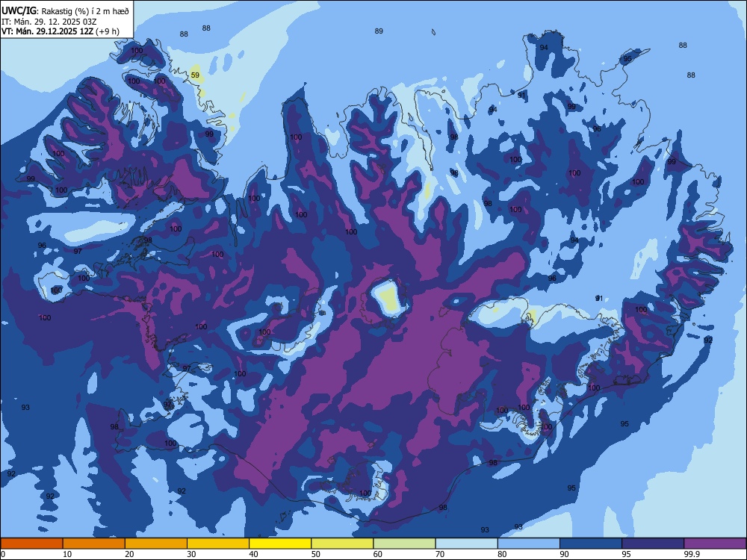The height and width of the screenshot is (560, 747).
Task: Click the legend scale label '40'
Action: (253, 554)
